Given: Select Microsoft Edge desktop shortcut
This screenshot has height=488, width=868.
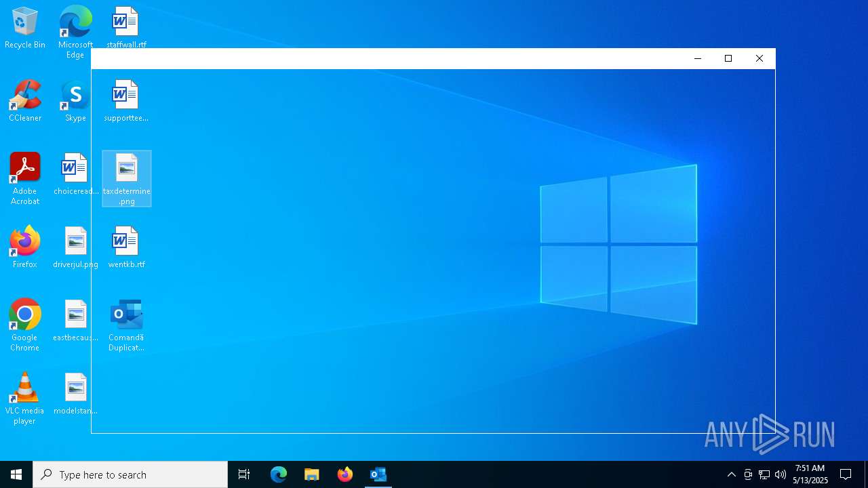Looking at the screenshot, I should pos(75,33).
